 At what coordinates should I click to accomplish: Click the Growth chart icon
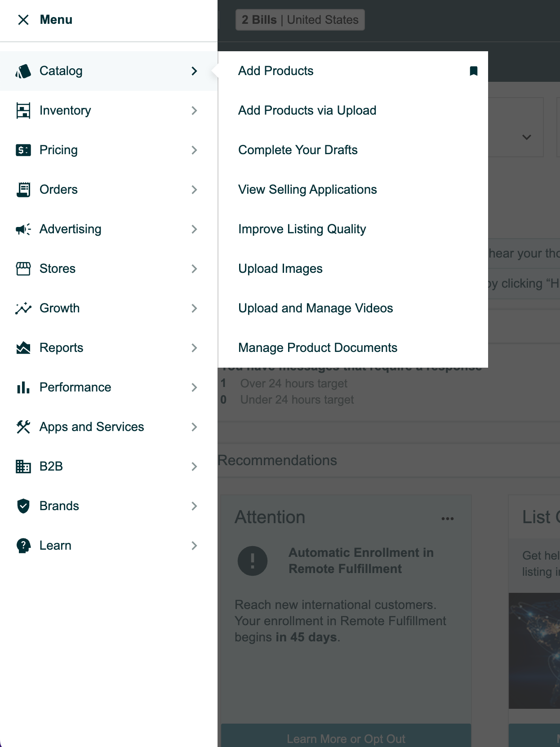click(23, 308)
